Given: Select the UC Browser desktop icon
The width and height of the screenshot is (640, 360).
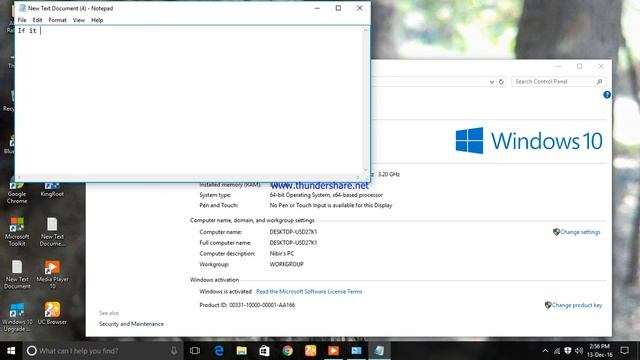Looking at the screenshot, I should [x=52, y=313].
